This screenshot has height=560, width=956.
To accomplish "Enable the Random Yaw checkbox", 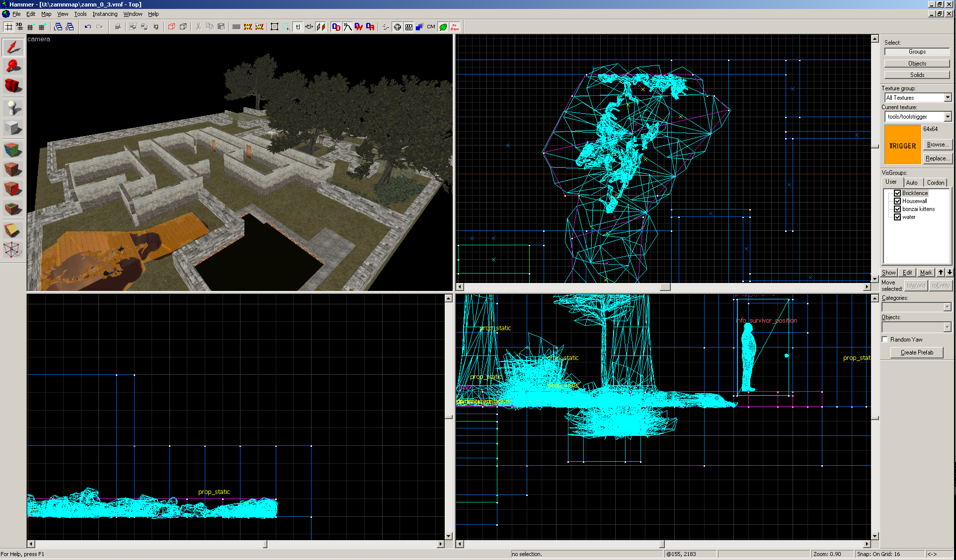I will 885,340.
